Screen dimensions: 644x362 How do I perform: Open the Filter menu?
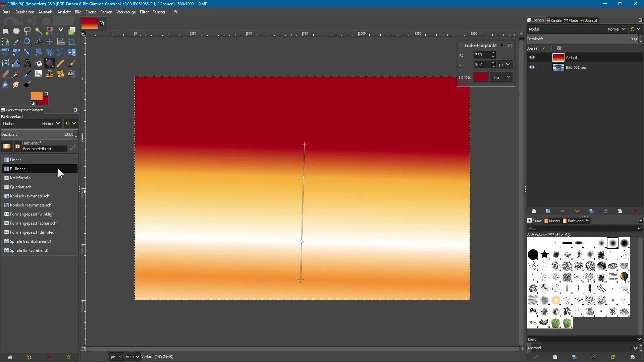tap(144, 12)
